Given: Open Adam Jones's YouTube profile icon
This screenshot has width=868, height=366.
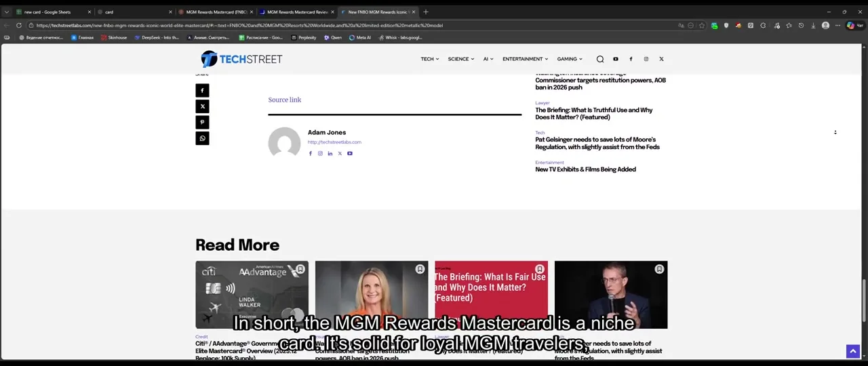Looking at the screenshot, I should 350,153.
